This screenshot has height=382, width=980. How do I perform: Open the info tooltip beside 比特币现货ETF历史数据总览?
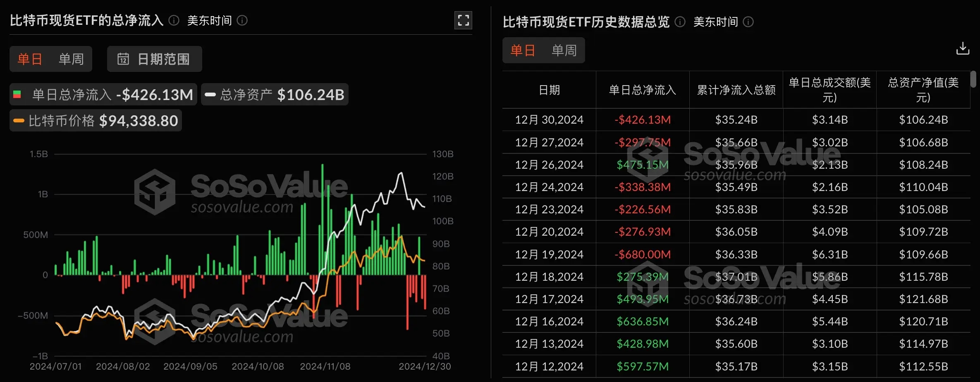(679, 22)
